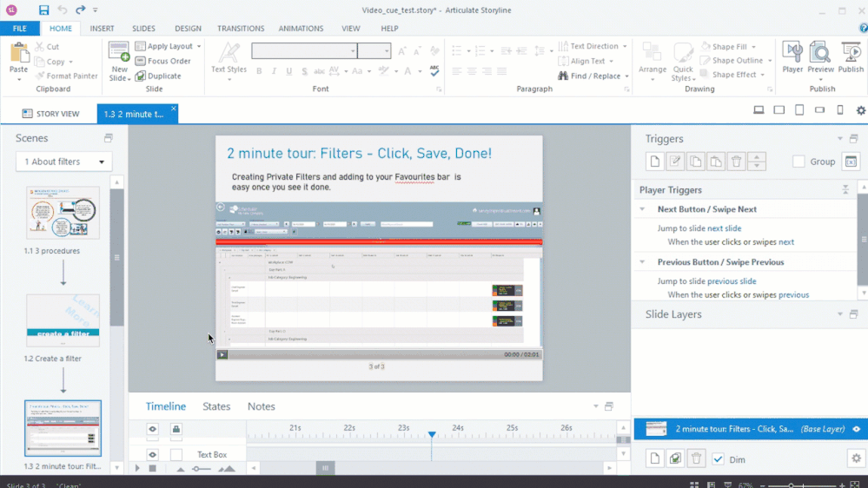Open responsive playback settings gear
The image size is (868, 488).
coord(861,110)
